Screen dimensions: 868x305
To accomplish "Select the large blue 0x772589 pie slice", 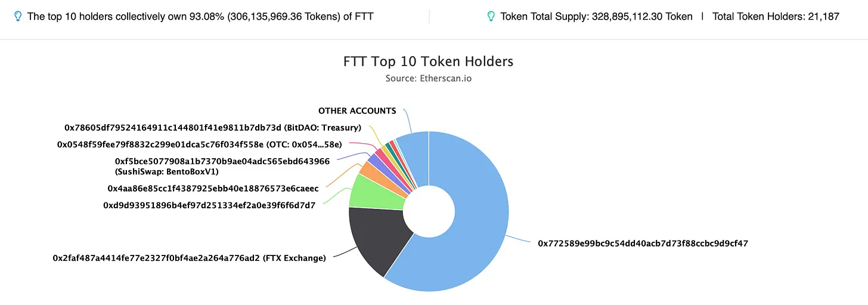I will point(471,227).
